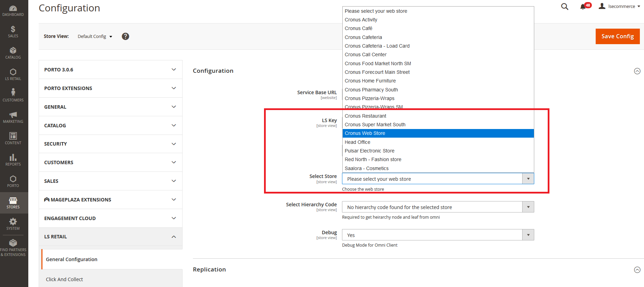Open the Reports sidebar menu

click(x=13, y=160)
